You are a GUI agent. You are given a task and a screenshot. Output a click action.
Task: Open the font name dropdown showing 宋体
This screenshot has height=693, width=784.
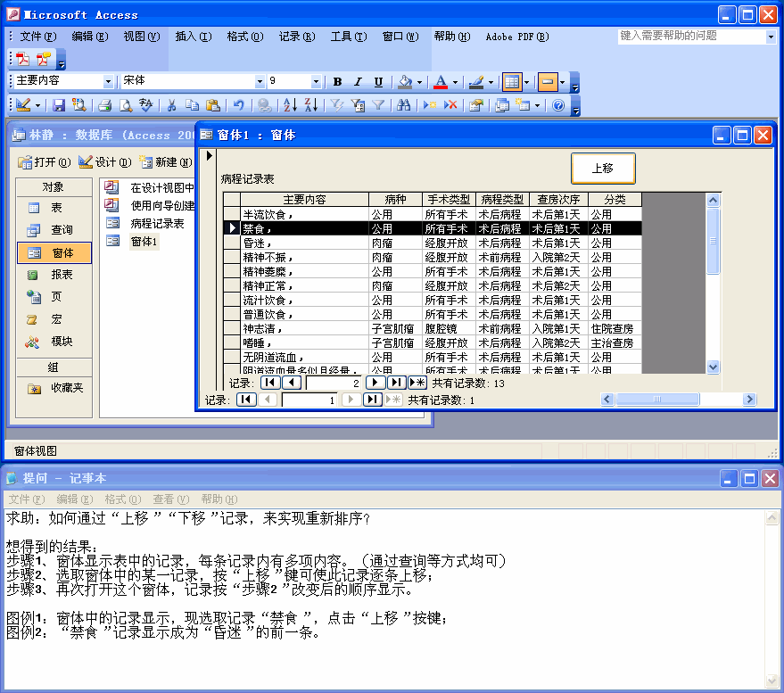[260, 82]
